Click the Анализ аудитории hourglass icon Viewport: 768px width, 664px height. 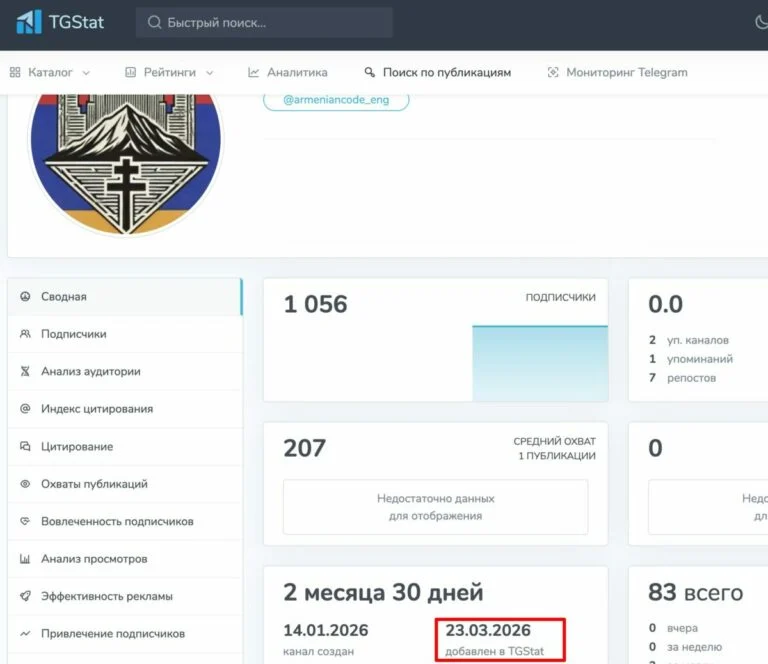25,371
